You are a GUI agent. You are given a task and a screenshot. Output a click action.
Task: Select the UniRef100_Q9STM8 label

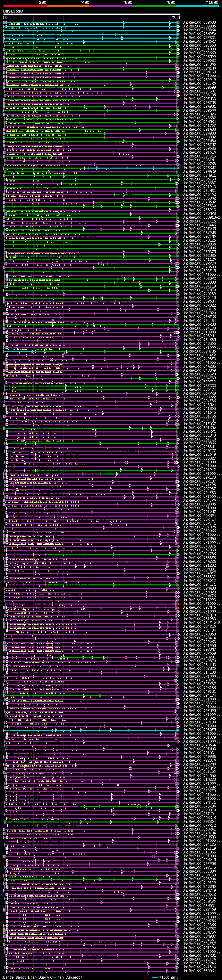199,103
